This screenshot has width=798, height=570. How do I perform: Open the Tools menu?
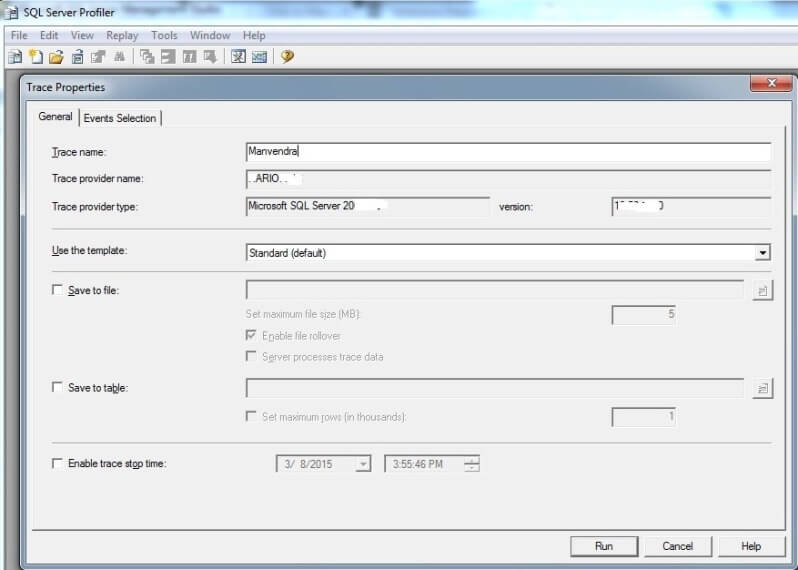(164, 36)
